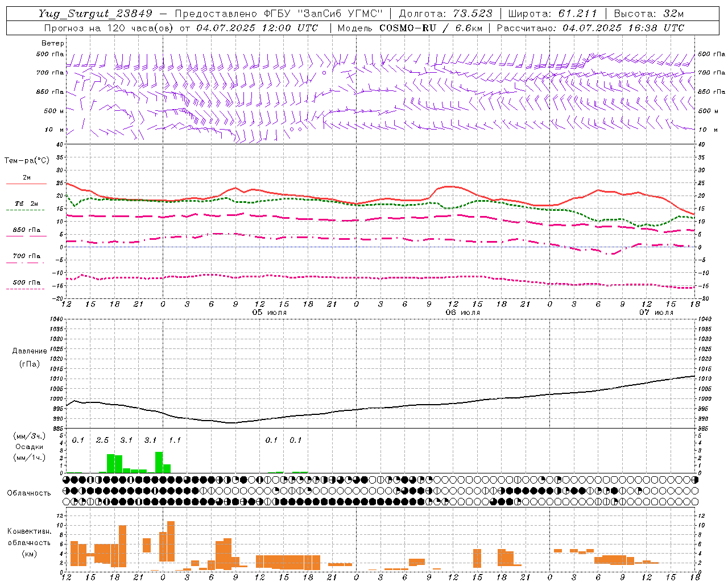Select the longitude value Долгота: 73.523
Image resolution: width=728 pixels, height=582 pixels.
pyautogui.click(x=446, y=14)
